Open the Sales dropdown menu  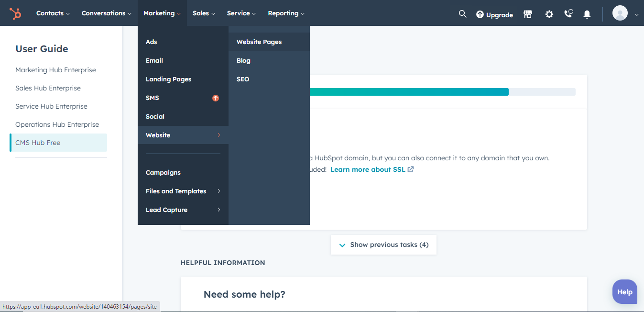(204, 13)
